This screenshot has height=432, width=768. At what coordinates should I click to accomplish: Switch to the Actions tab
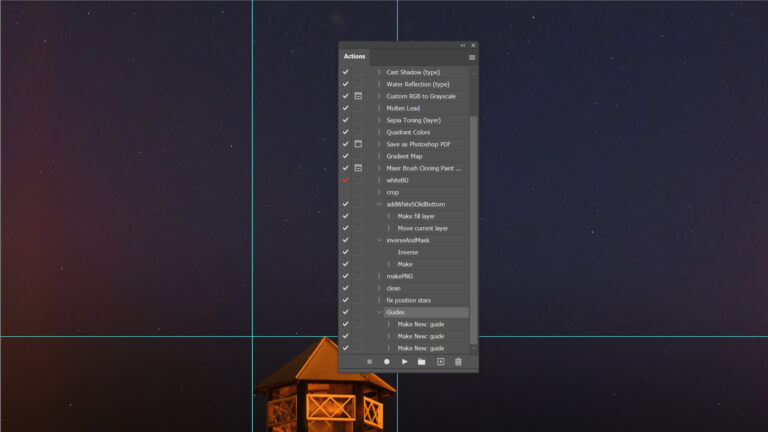354,57
